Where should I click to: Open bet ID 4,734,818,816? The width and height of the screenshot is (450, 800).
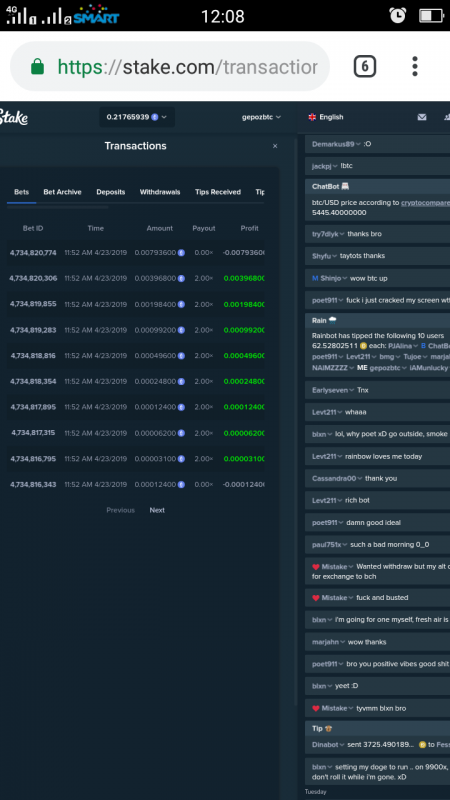(33, 356)
